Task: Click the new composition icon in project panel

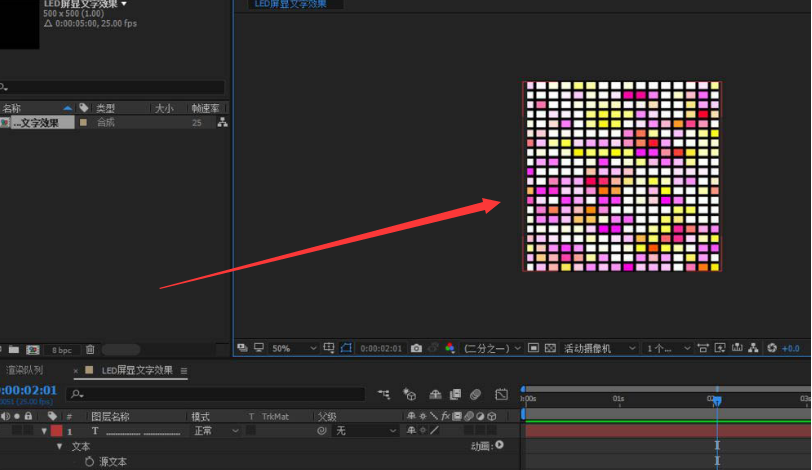Action: [32, 350]
